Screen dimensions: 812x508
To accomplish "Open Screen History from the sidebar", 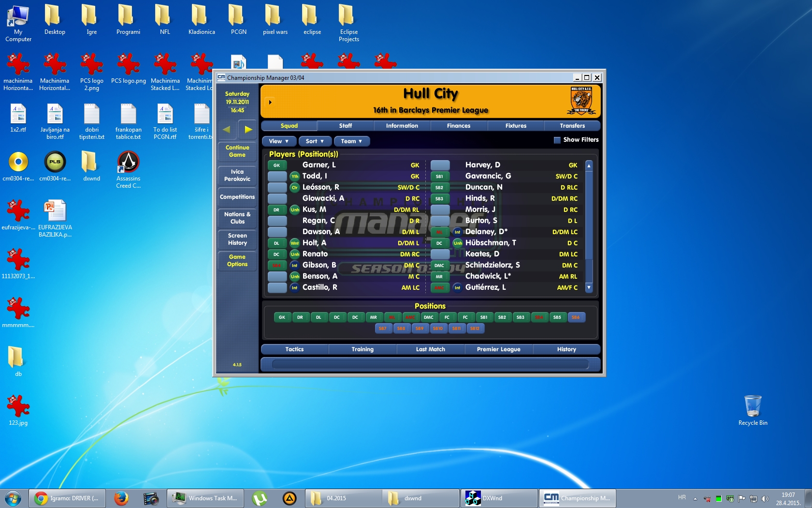I will [x=237, y=239].
